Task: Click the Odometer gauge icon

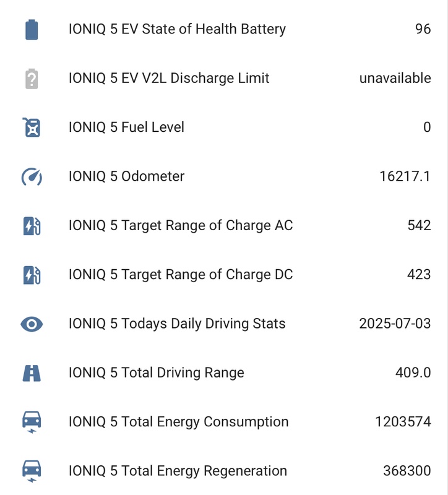Action: [x=32, y=177]
